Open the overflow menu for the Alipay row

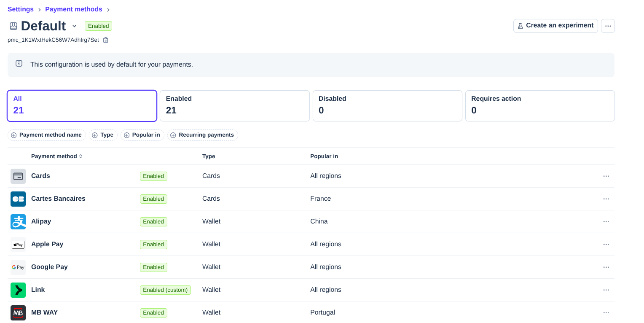(606, 222)
